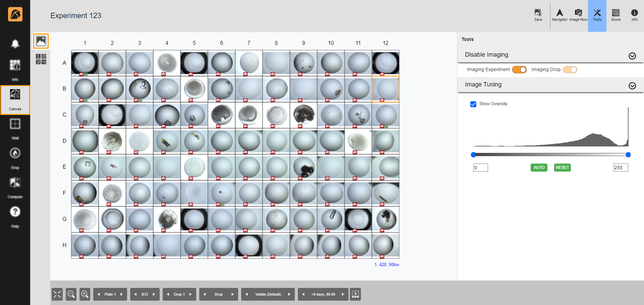Go to previous plate arrow
This screenshot has width=644, height=305.
click(x=99, y=294)
